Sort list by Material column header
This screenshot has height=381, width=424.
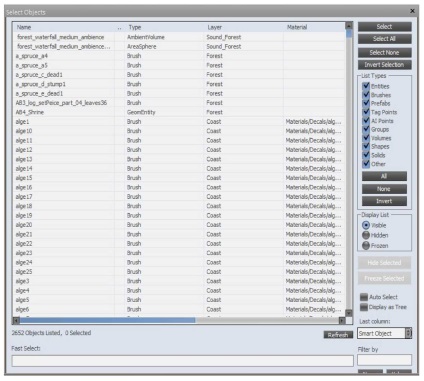click(x=315, y=27)
